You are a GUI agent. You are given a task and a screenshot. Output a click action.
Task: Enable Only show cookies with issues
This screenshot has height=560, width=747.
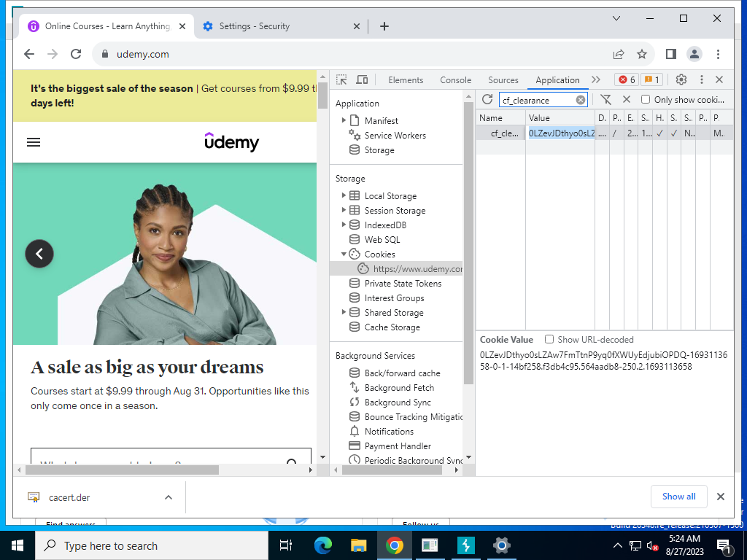(x=646, y=99)
